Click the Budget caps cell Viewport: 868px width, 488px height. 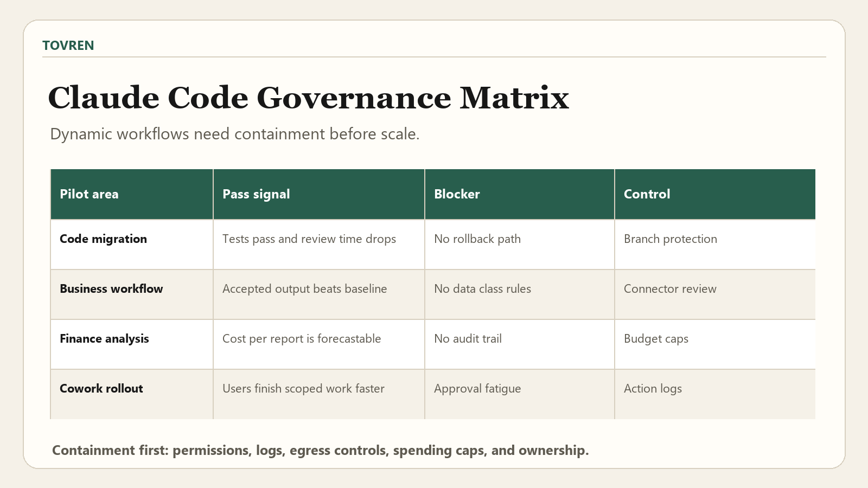(715, 344)
